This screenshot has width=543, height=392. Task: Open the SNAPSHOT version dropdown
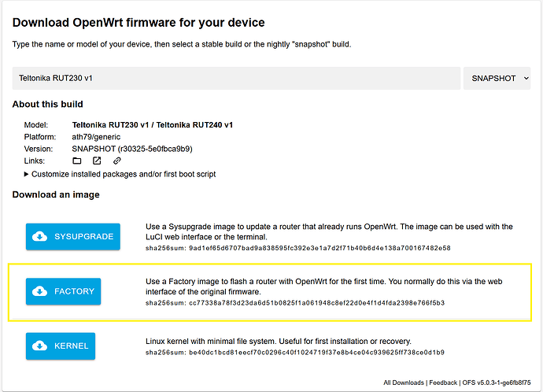[499, 78]
